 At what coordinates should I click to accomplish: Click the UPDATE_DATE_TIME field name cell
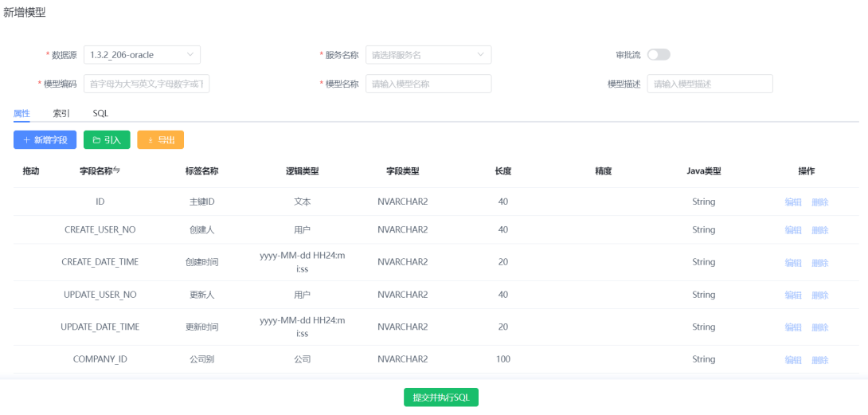100,327
